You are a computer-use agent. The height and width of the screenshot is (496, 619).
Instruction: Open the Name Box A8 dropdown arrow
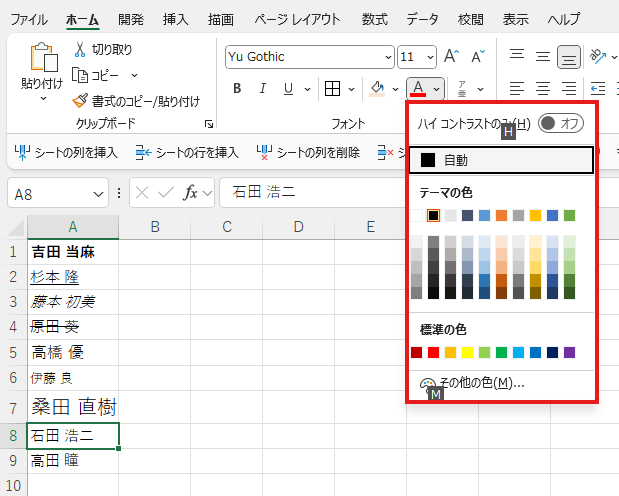99,192
